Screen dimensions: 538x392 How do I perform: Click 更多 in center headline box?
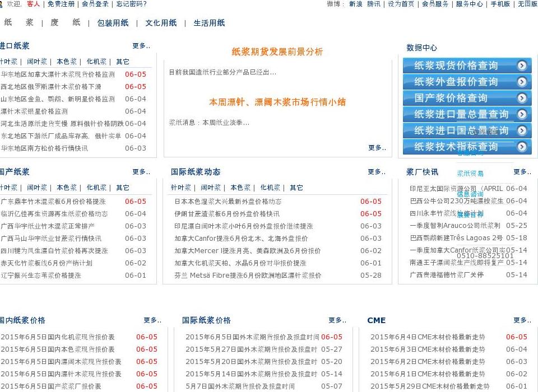coord(377,147)
